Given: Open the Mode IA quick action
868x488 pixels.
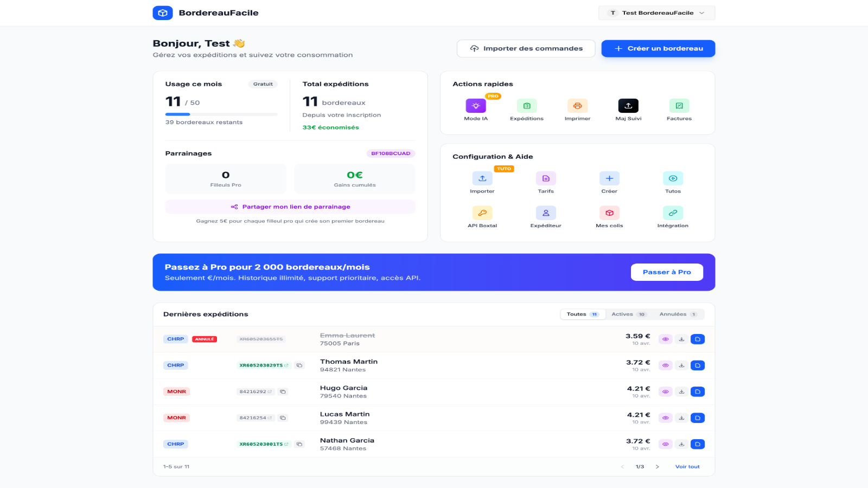Looking at the screenshot, I should tap(476, 106).
